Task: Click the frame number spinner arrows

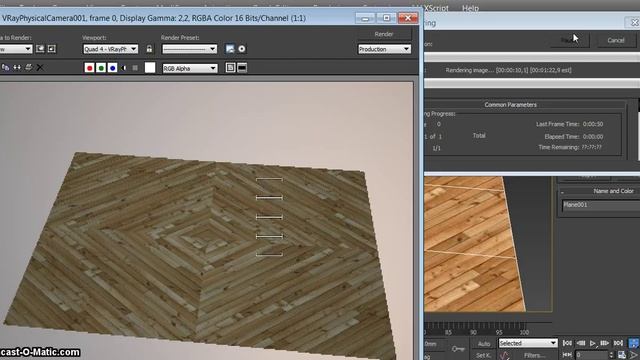Action: tap(611, 355)
